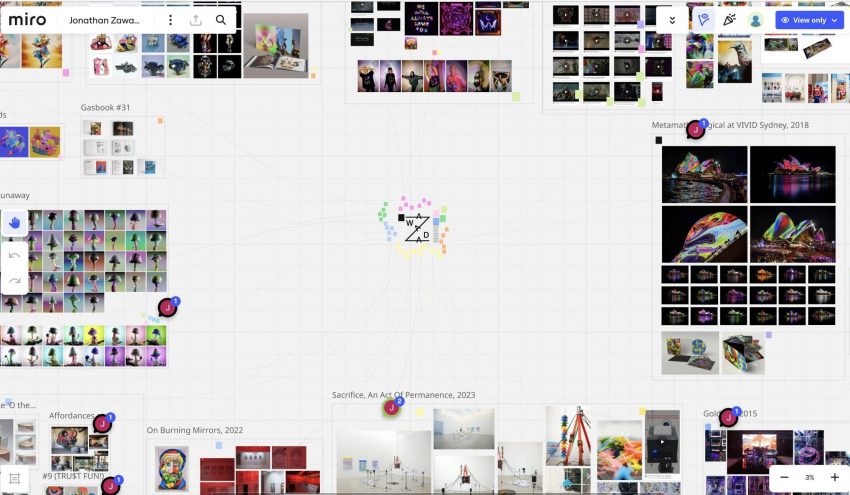Image resolution: width=850 pixels, height=495 pixels.
Task: Click the 3% zoom level indicator
Action: pyautogui.click(x=809, y=477)
